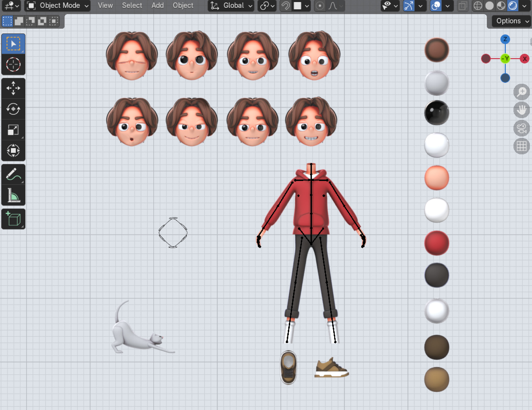The height and width of the screenshot is (410, 532).
Task: Open Global transform orientation dropdown
Action: (x=231, y=6)
